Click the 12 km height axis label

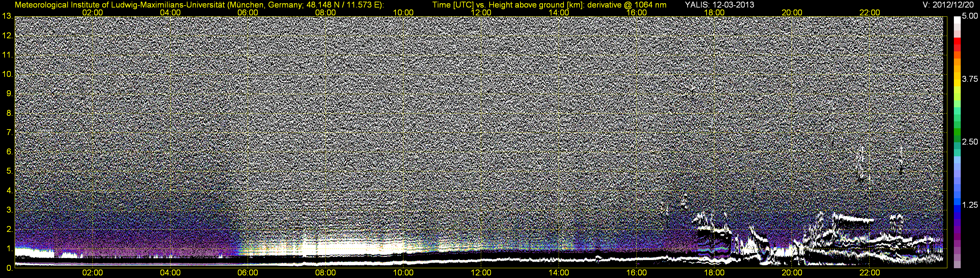[7, 35]
